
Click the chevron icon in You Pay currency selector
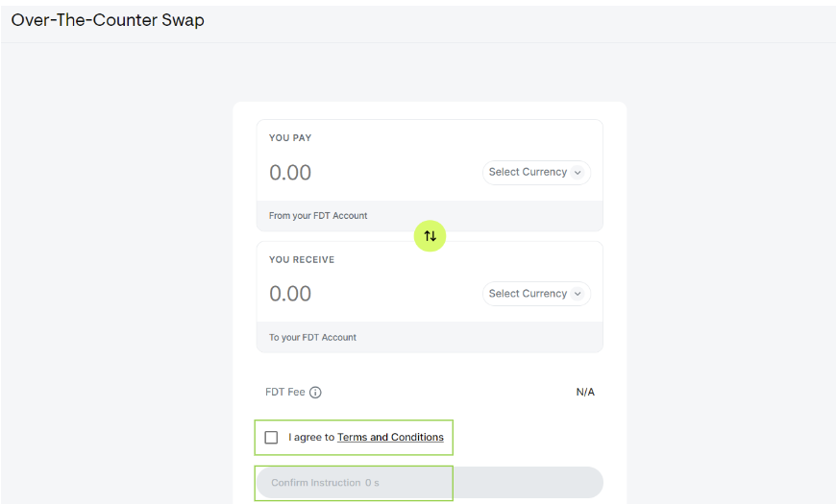[x=578, y=173]
